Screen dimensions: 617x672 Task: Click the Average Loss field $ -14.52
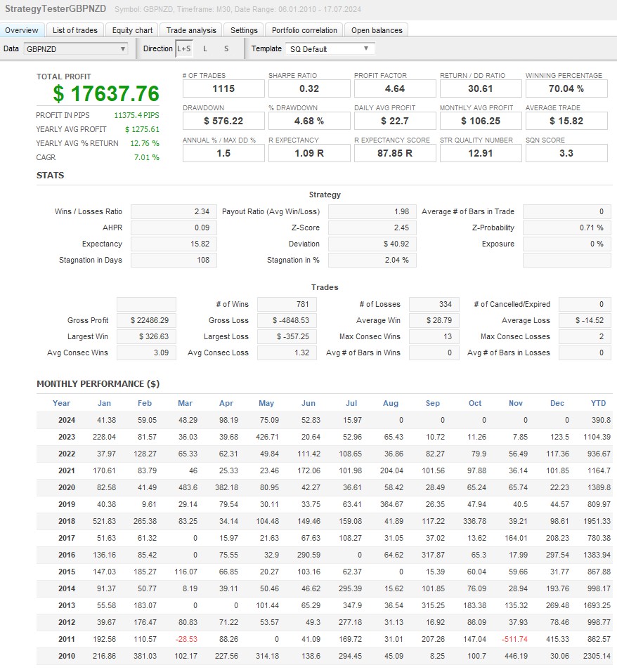585,321
